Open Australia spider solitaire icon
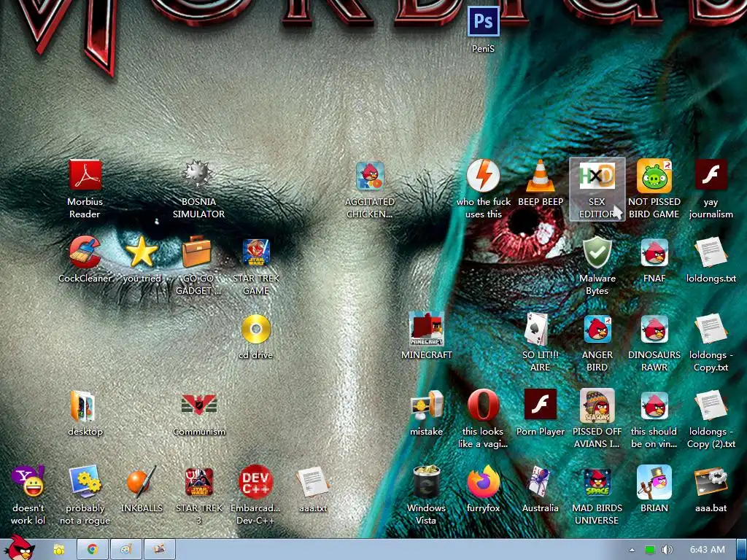747x560 pixels. (x=538, y=481)
